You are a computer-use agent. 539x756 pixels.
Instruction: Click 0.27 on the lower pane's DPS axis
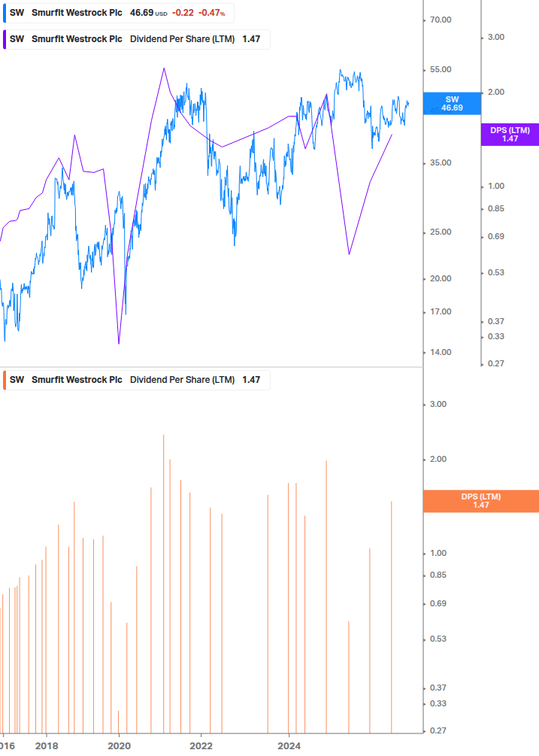(438, 731)
